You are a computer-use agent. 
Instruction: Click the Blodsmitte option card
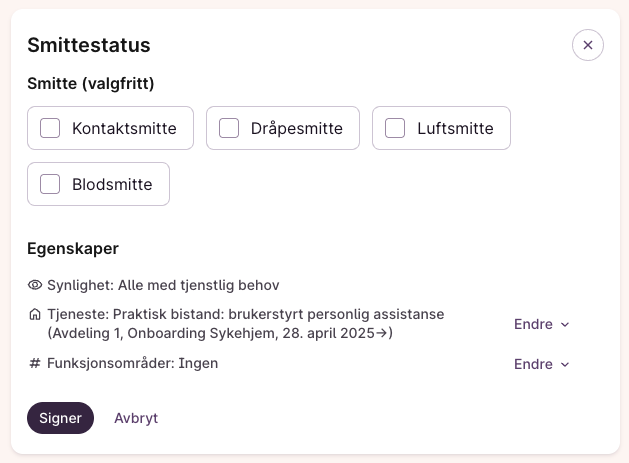pyautogui.click(x=98, y=184)
